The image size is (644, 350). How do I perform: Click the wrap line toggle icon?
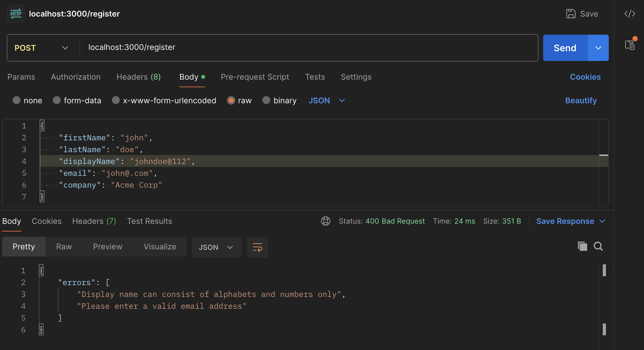click(257, 247)
